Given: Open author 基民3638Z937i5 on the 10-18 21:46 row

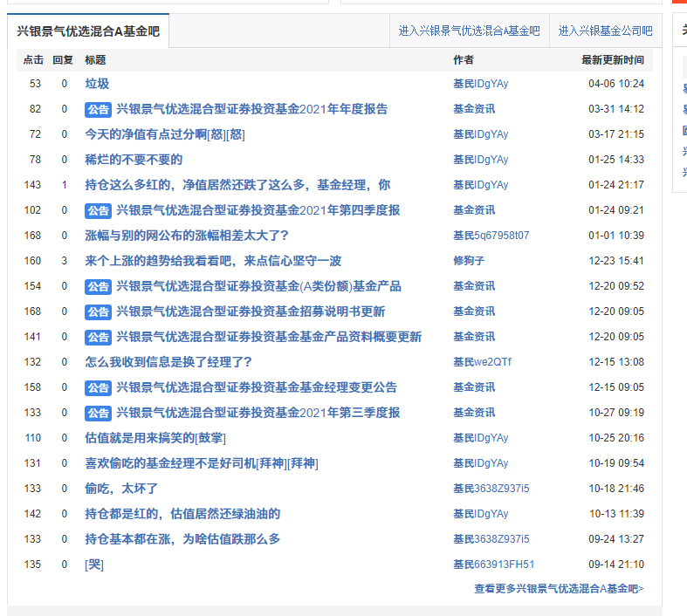Looking at the screenshot, I should click(x=491, y=489).
